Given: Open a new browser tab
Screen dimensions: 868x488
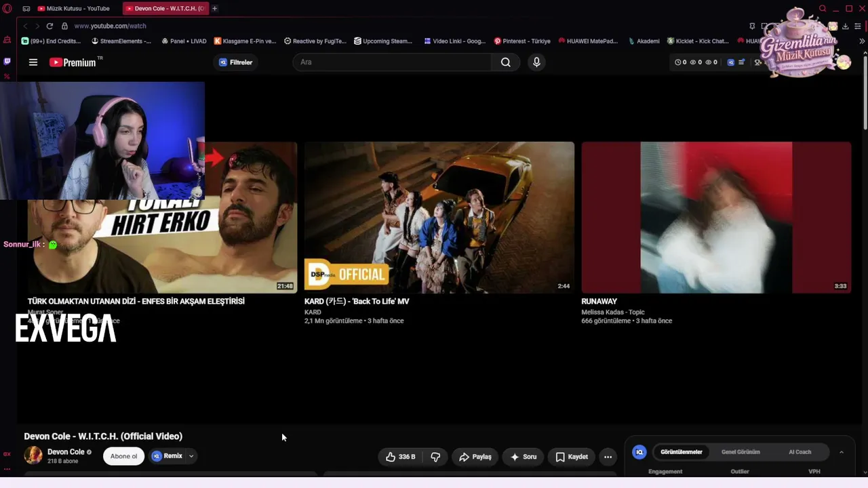Looking at the screenshot, I should pos(215,8).
